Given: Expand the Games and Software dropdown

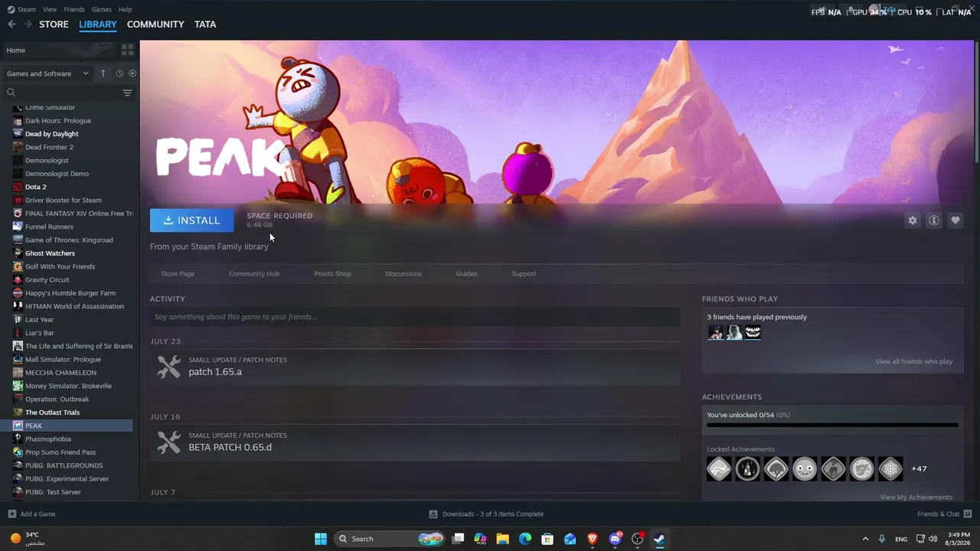Looking at the screenshot, I should tap(49, 73).
